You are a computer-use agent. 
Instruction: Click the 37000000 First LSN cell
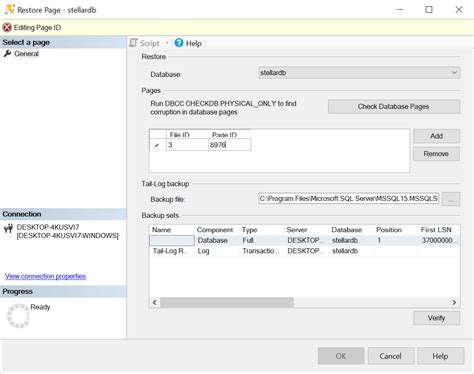coord(439,240)
